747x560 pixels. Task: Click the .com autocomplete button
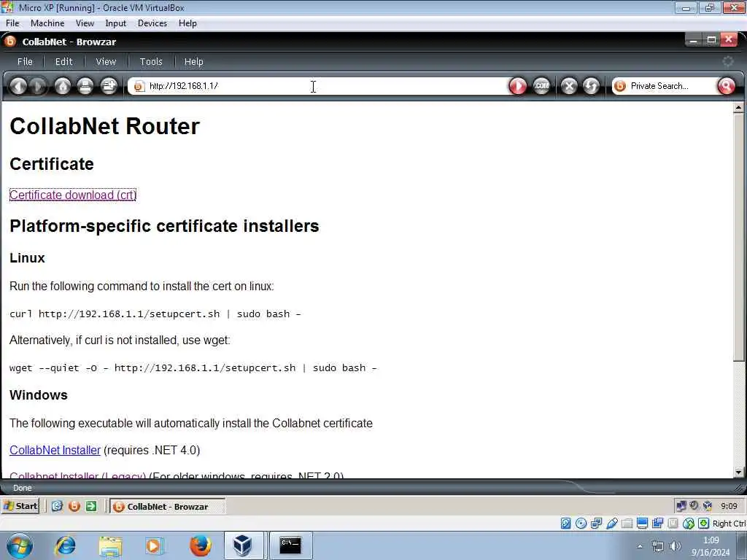541,86
